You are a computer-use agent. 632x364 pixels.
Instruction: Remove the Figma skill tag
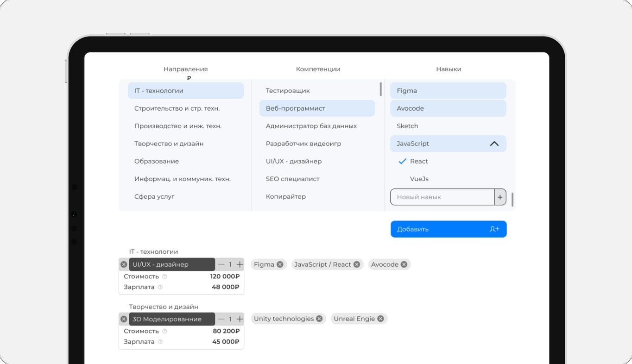pyautogui.click(x=280, y=264)
